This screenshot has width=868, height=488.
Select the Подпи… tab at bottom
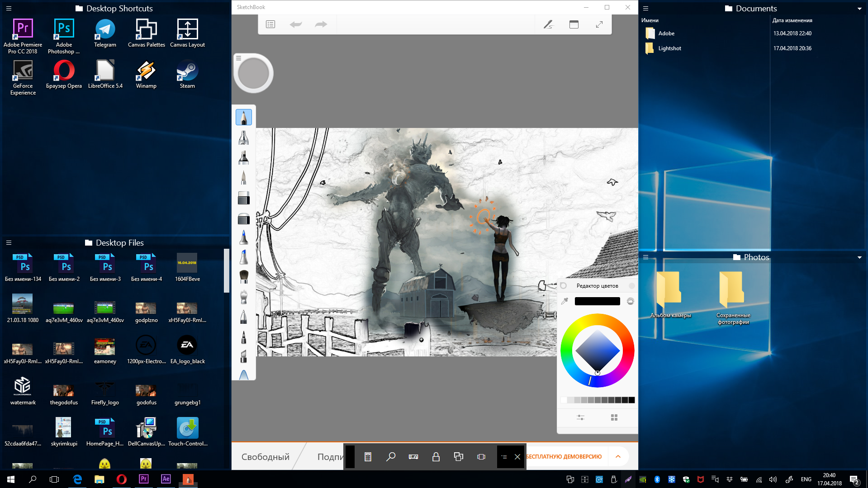click(x=331, y=457)
